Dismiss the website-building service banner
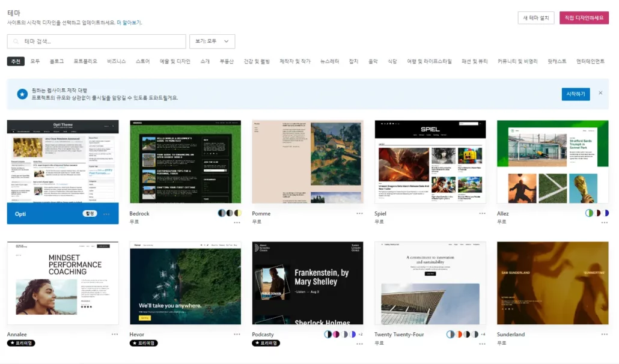The width and height of the screenshot is (619, 364). (600, 93)
